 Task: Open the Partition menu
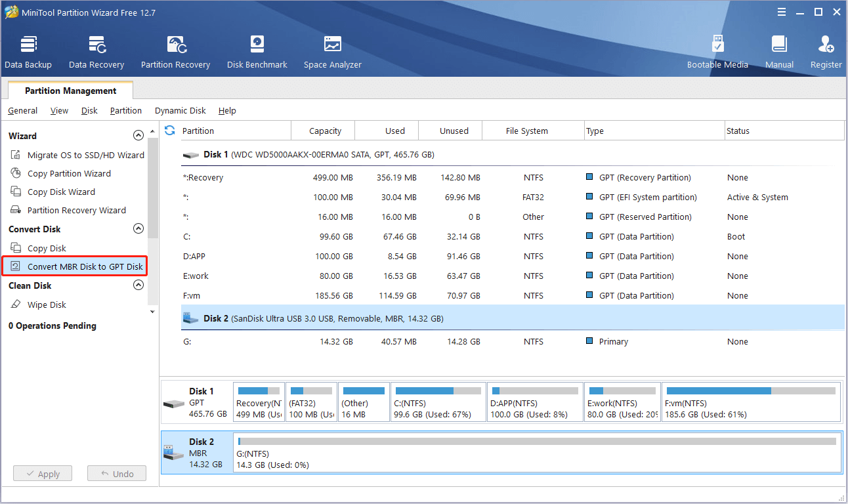(x=126, y=111)
